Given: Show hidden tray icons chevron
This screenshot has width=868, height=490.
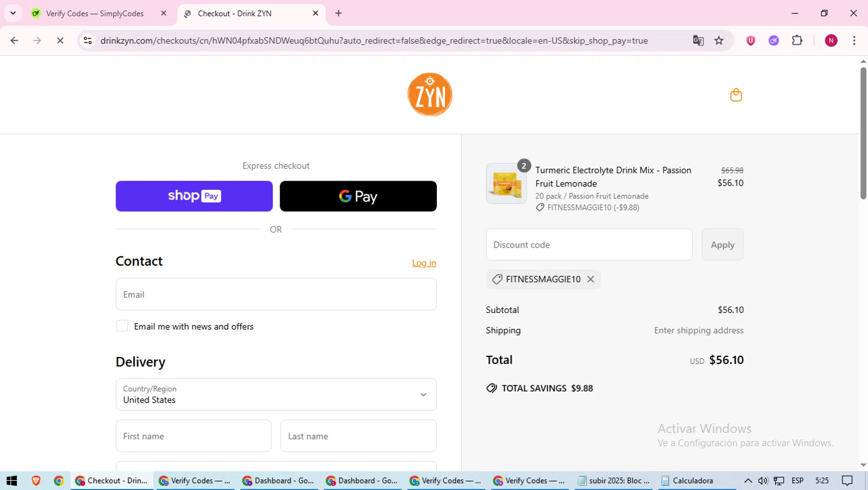Looking at the screenshot, I should pyautogui.click(x=748, y=481).
